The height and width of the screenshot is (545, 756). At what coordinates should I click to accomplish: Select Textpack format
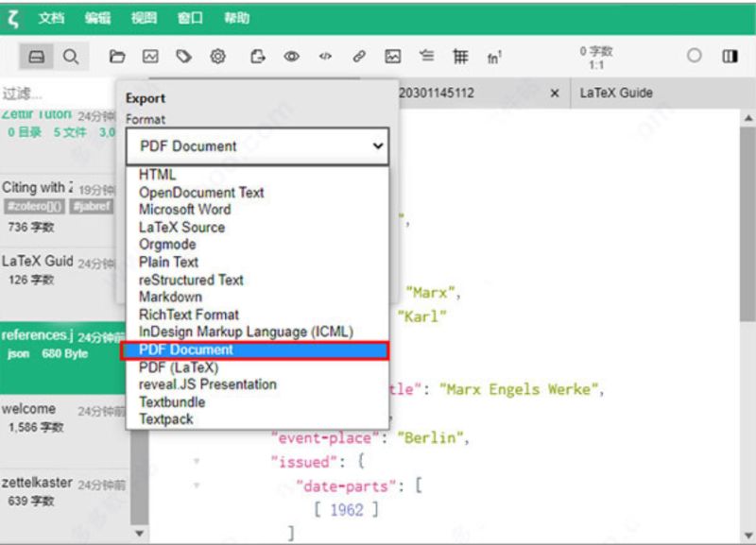tap(257, 419)
